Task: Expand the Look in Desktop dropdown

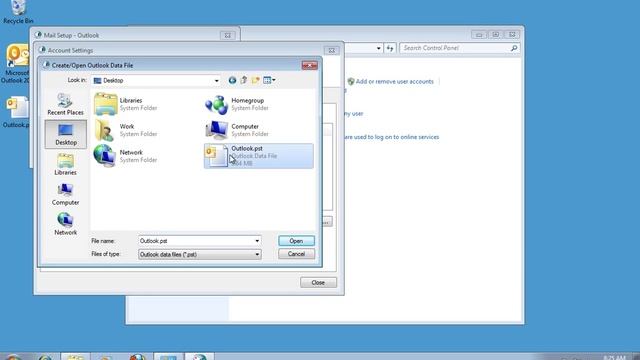Action: (216, 81)
